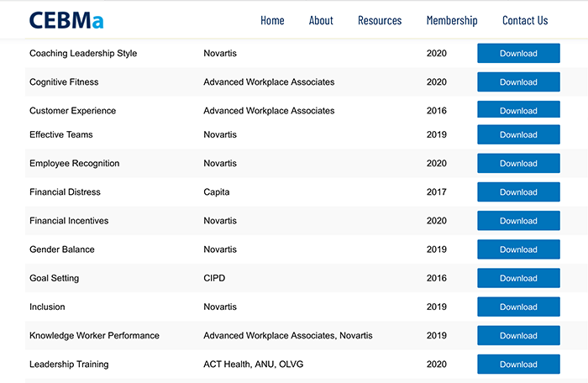Click Novartis in the Effective Teams row
The height and width of the screenshot is (383, 588).
point(220,134)
